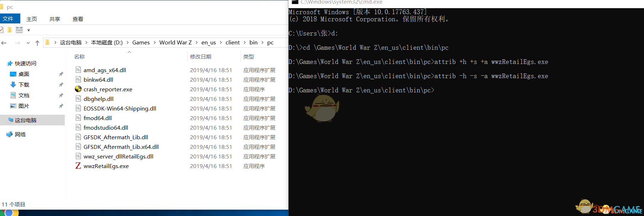Expand the chevron after 本地磁盘 (D:)

(128, 43)
